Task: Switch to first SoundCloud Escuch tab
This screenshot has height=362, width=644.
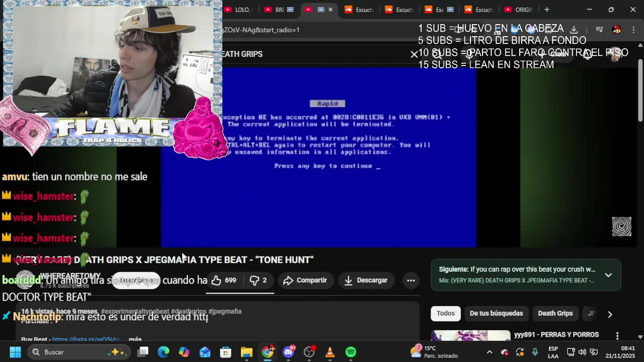Action: coord(359,10)
